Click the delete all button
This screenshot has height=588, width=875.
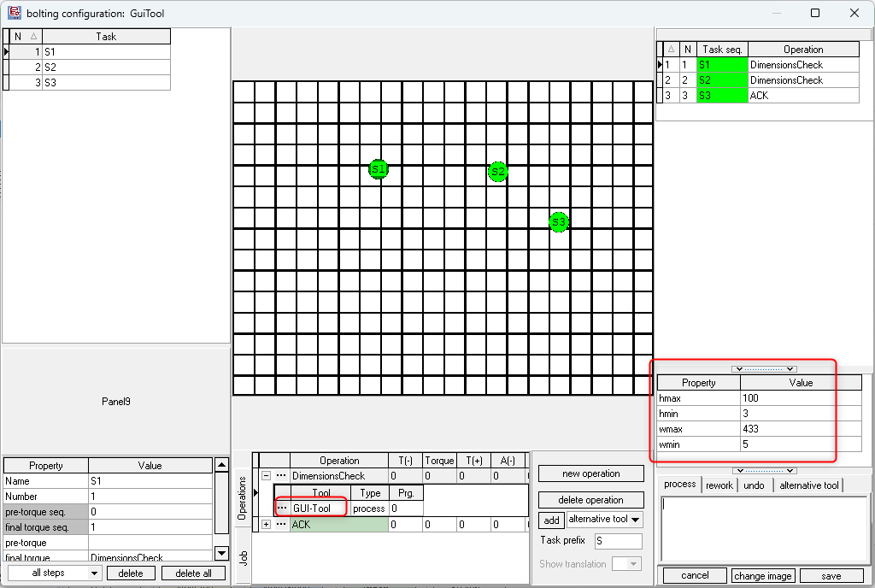[193, 573]
